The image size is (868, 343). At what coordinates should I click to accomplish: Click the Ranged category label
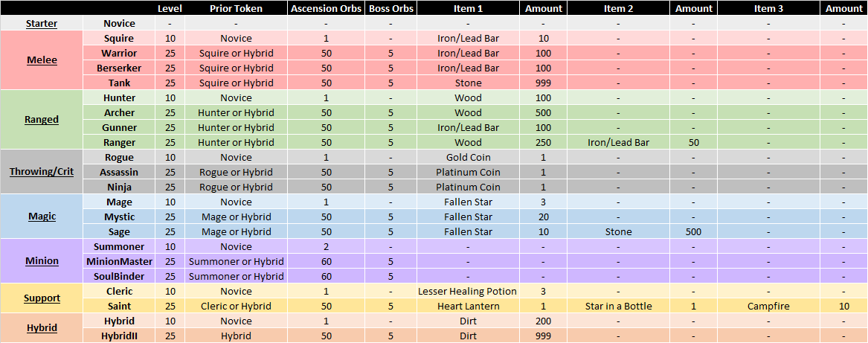(42, 121)
